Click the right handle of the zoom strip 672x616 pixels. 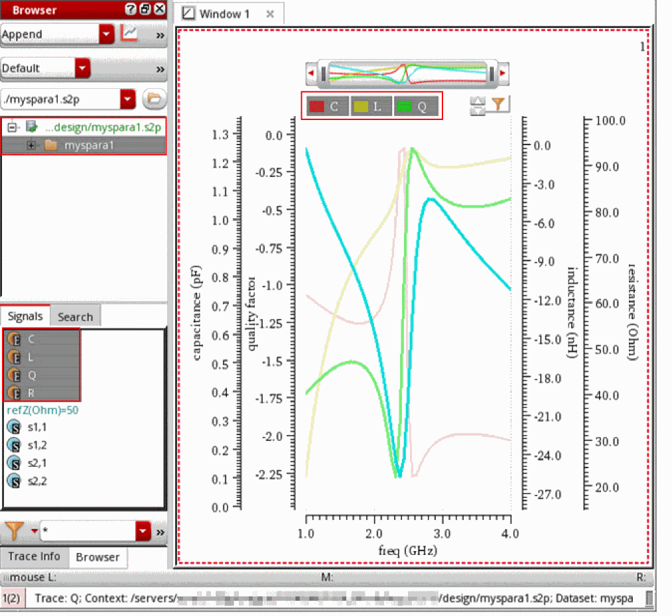pyautogui.click(x=492, y=73)
